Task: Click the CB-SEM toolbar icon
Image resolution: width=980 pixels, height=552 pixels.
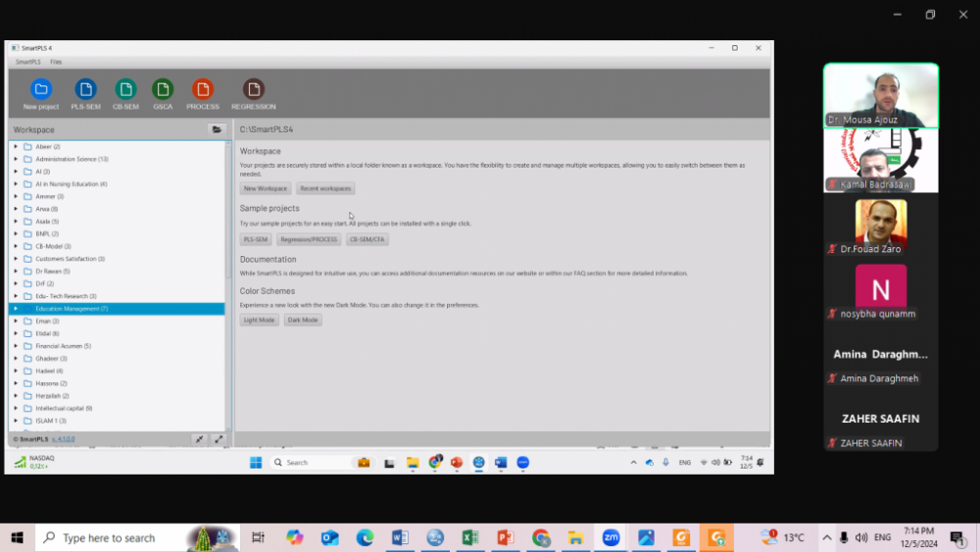Action: tap(125, 94)
